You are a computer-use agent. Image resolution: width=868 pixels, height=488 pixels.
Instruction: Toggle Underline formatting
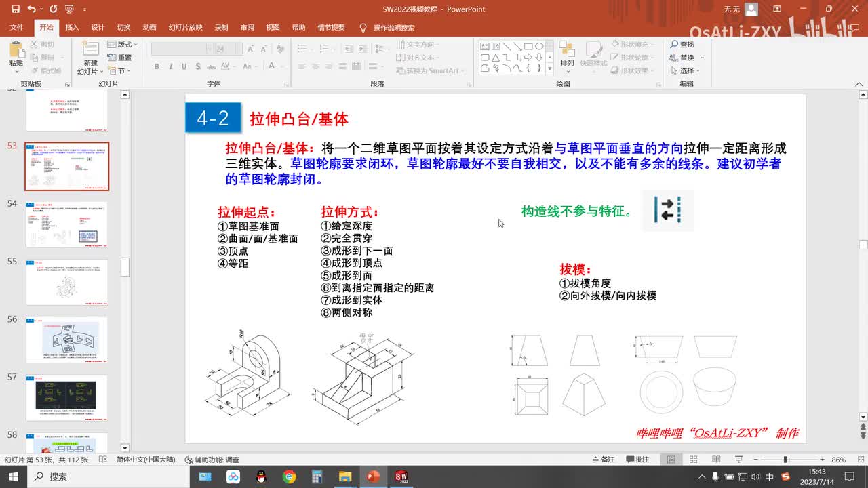[184, 66]
